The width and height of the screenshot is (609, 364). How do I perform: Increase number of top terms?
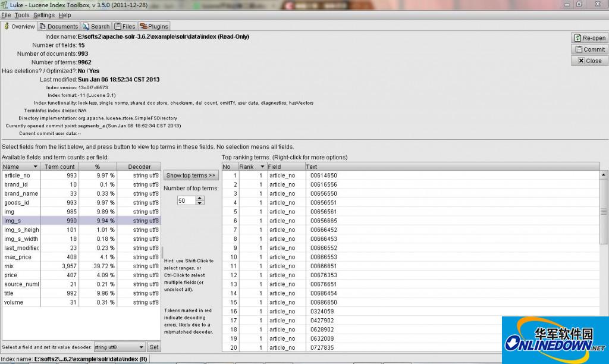200,198
